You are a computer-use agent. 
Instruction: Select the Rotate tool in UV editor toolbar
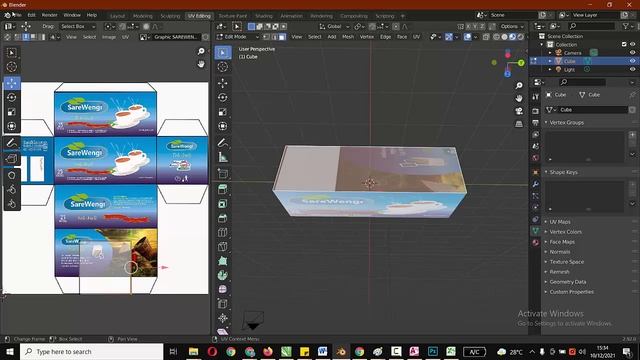(x=11, y=98)
